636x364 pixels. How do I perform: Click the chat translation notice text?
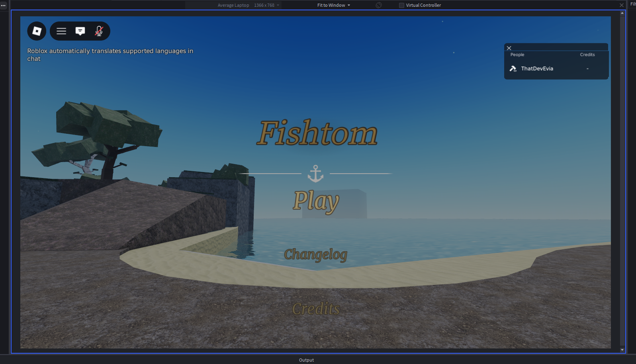(x=110, y=55)
